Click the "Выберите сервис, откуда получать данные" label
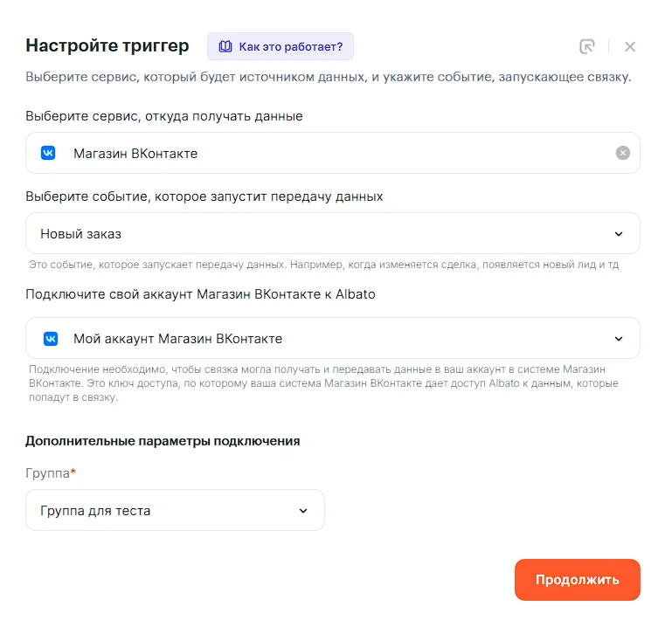Screen dimensions: 672x627 [164, 116]
